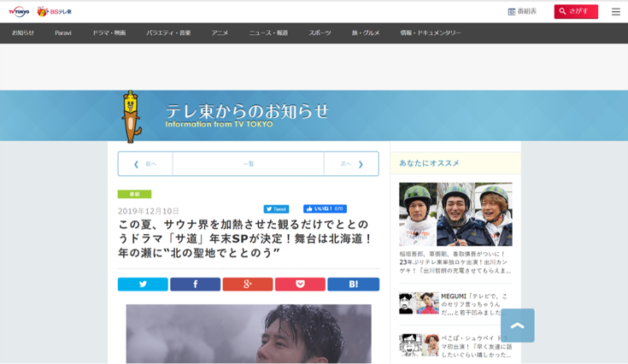This screenshot has width=628, height=364.
Task: Click the ぺこぱ・シュウペイ article thumbnail
Action: (x=419, y=345)
